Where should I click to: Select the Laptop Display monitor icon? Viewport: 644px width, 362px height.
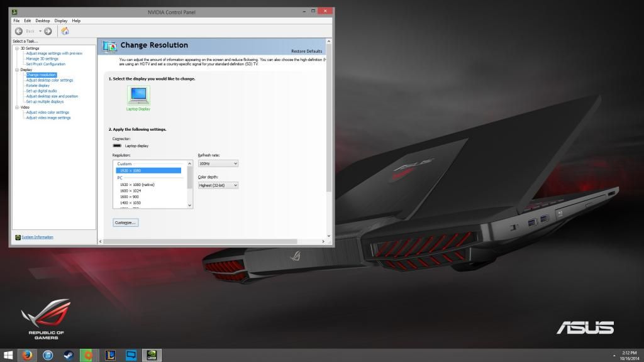pos(138,96)
